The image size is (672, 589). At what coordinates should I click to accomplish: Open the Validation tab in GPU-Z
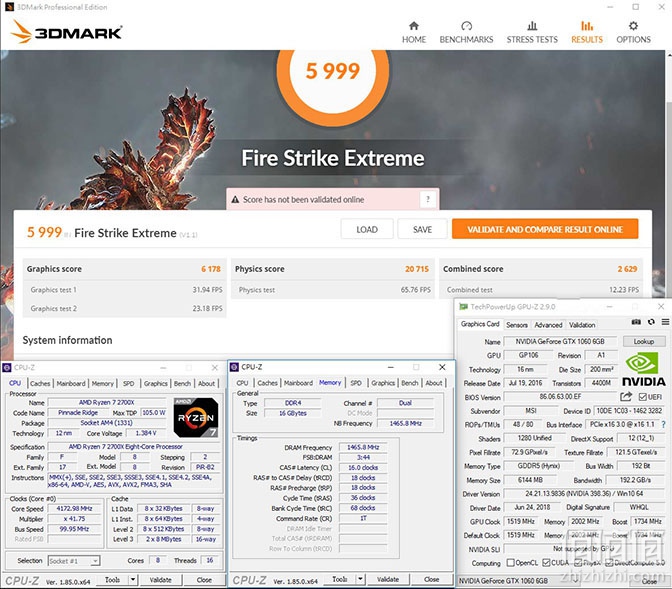click(x=582, y=325)
